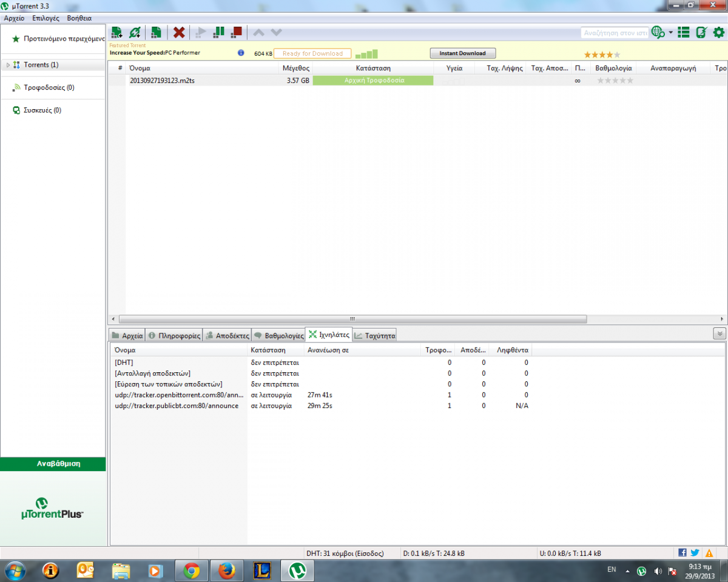This screenshot has width=728, height=582.
Task: Click the remote/devices toolbar icon
Action: [701, 32]
